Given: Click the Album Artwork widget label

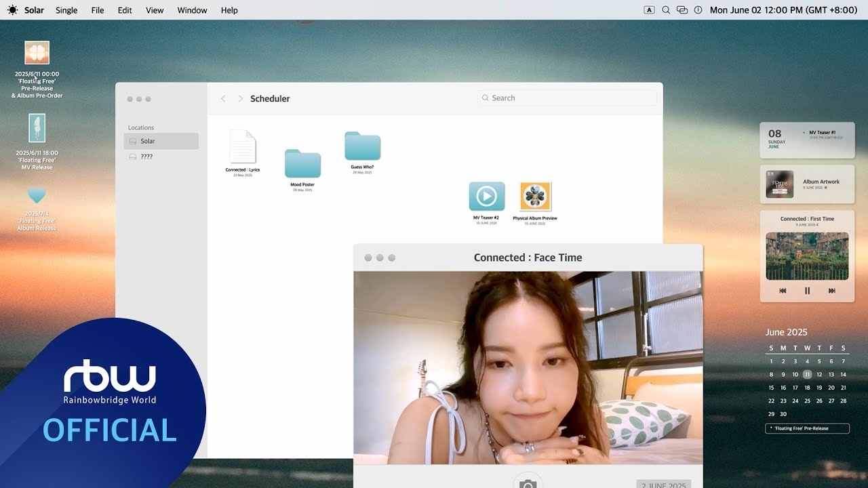Looking at the screenshot, I should click(x=821, y=182).
